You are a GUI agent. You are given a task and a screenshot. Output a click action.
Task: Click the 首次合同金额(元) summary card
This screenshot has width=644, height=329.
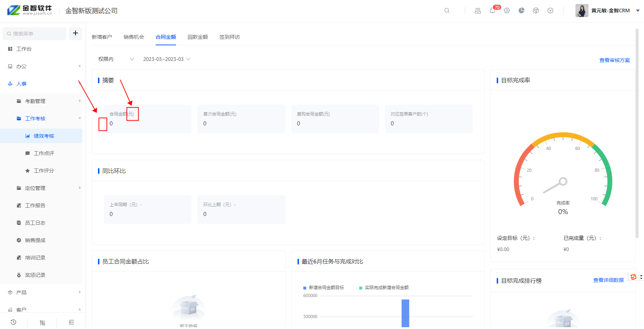[x=241, y=119]
